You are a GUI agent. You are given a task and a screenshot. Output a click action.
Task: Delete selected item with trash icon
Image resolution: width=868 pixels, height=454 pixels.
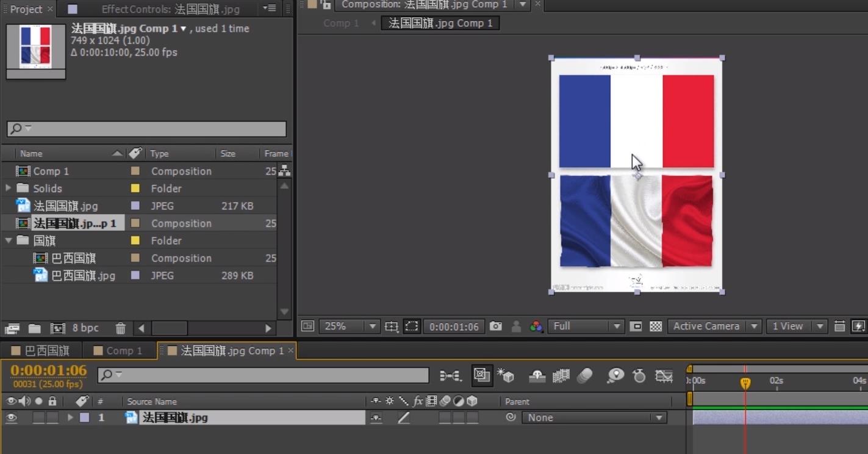pos(121,328)
